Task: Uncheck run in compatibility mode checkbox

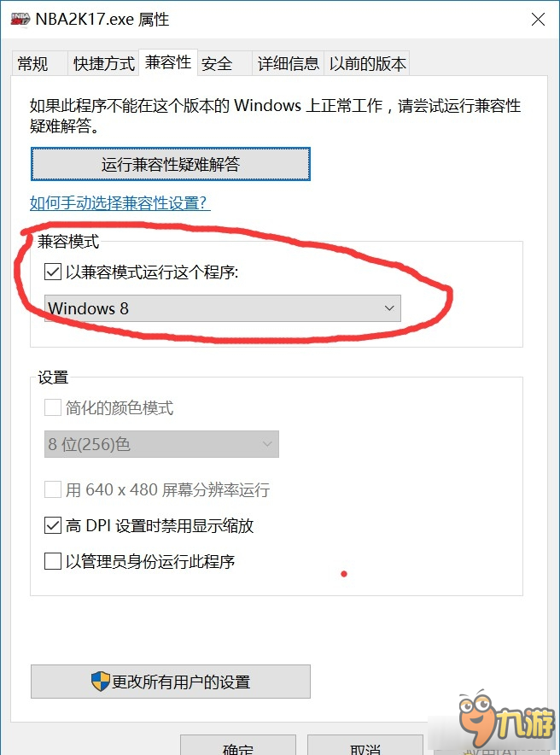Action: click(52, 272)
